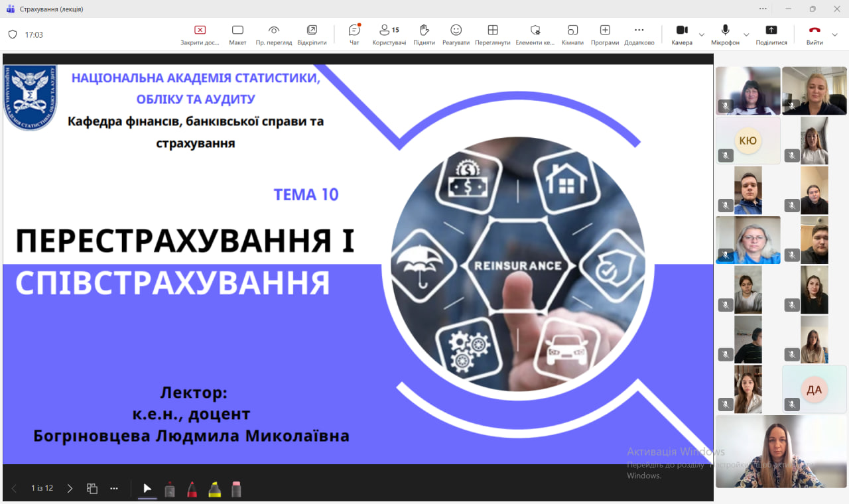Click Закрити доступ to stop presenting

pos(200,34)
